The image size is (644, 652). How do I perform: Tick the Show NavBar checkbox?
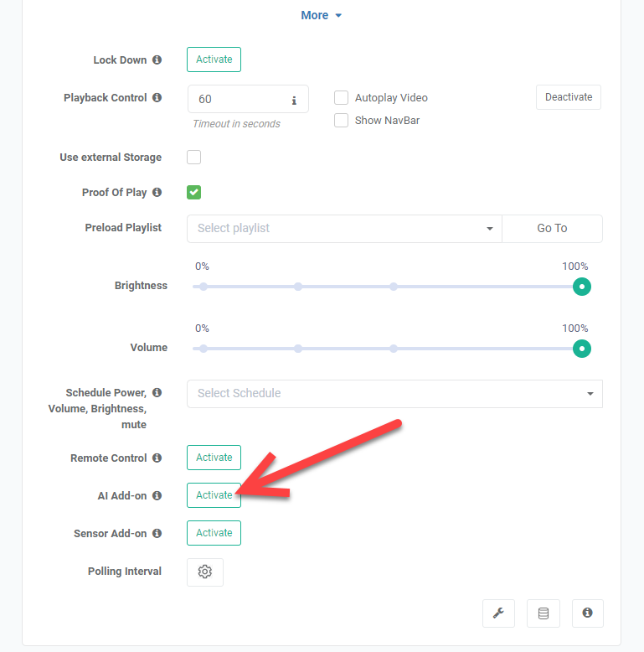point(341,120)
